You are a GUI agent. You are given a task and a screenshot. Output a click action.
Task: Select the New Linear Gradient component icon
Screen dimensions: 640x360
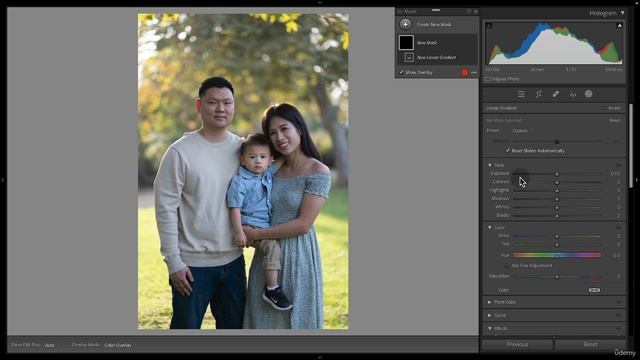(409, 58)
